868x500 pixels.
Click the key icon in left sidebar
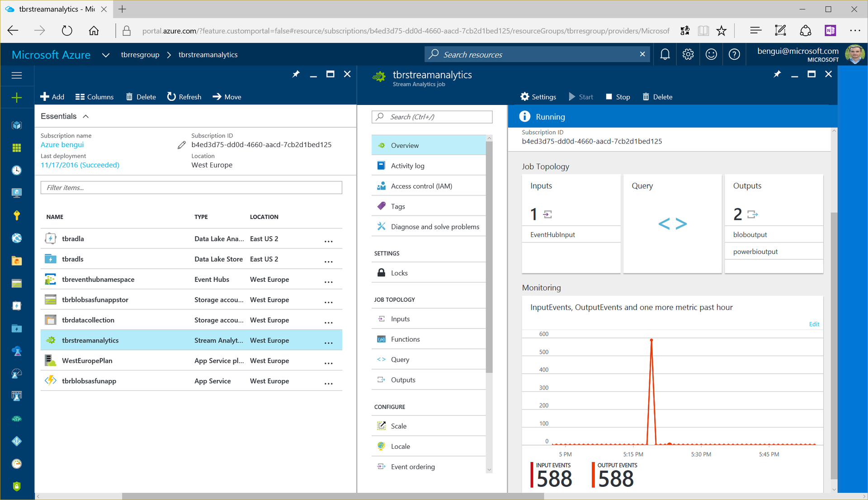click(17, 215)
